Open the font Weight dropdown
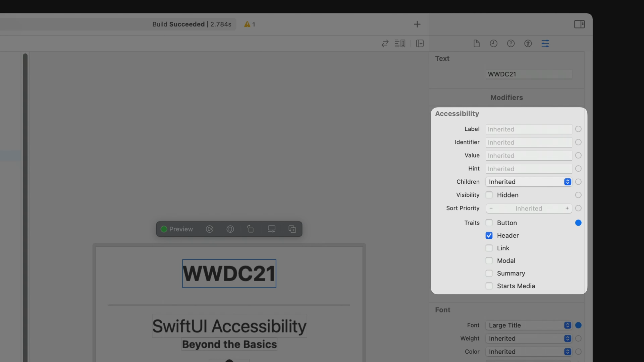The width and height of the screenshot is (644, 362). pos(529,339)
